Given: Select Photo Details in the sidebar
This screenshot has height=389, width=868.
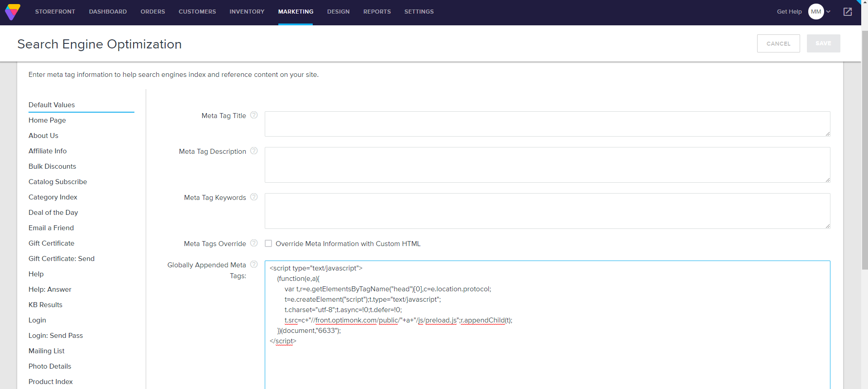Looking at the screenshot, I should tap(50, 366).
